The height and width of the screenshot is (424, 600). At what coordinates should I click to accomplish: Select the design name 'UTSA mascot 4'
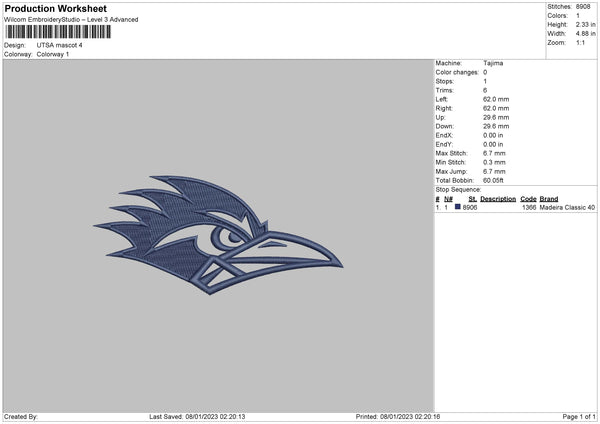click(59, 45)
